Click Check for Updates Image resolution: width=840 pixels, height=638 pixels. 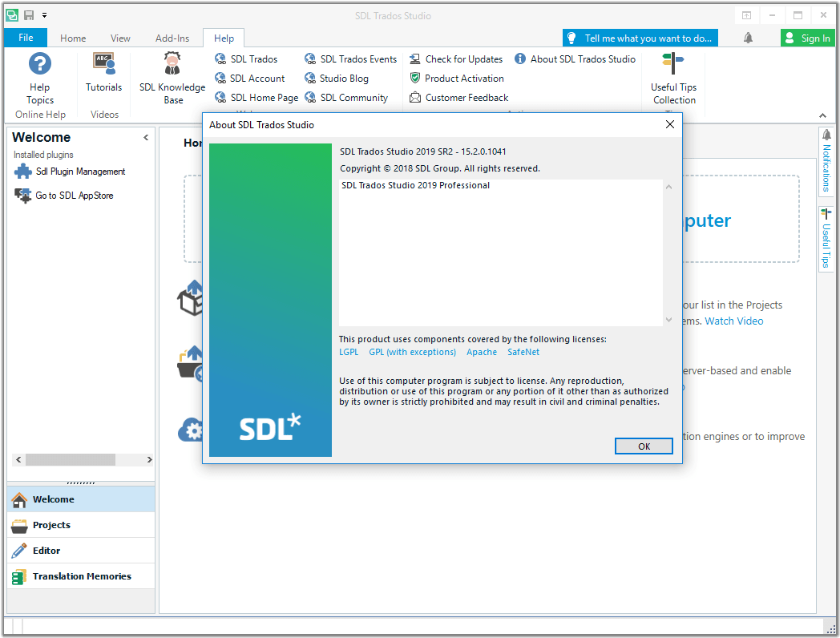coord(455,59)
